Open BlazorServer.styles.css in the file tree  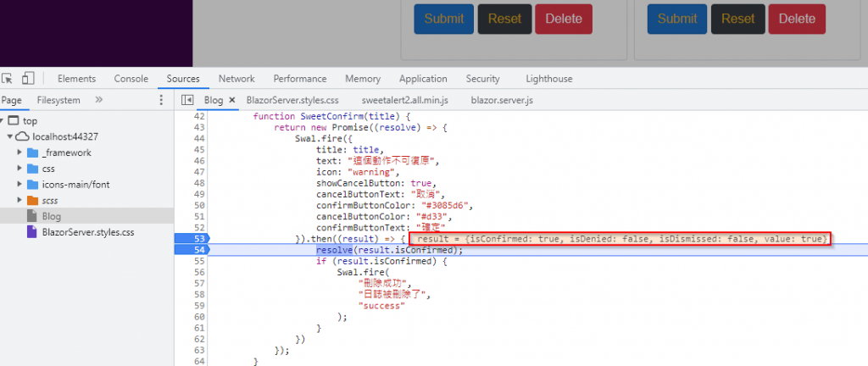[x=88, y=232]
